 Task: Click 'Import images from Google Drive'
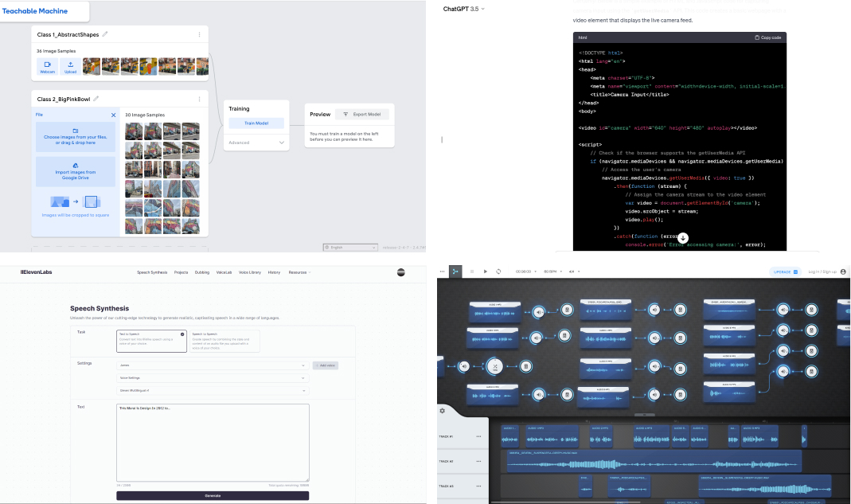(76, 172)
